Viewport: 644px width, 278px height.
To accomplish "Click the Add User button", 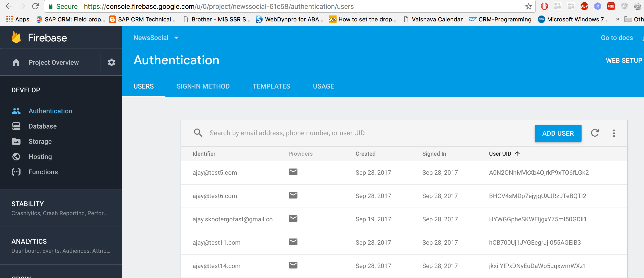I will tap(558, 133).
